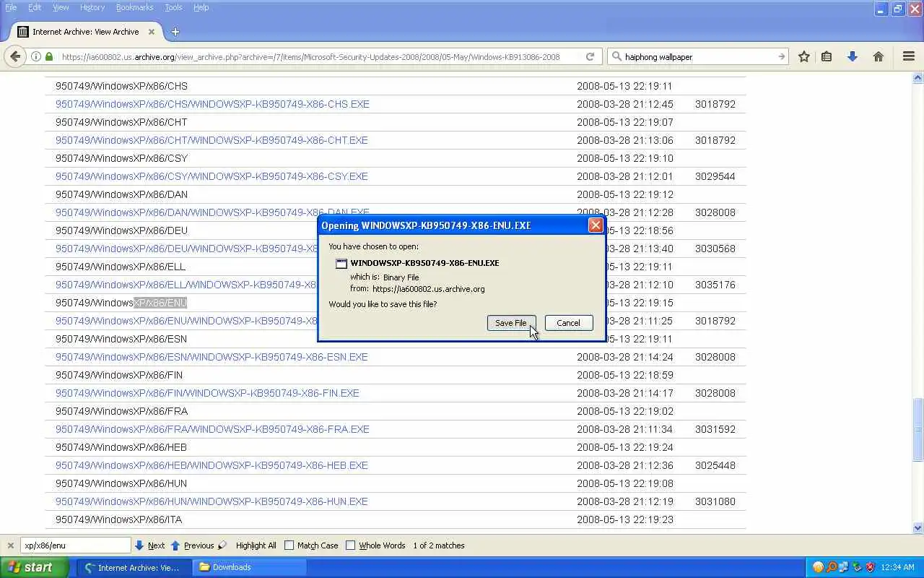Click the 3018792 size in CHS row
Screen dimensions: 924x578
coord(715,104)
